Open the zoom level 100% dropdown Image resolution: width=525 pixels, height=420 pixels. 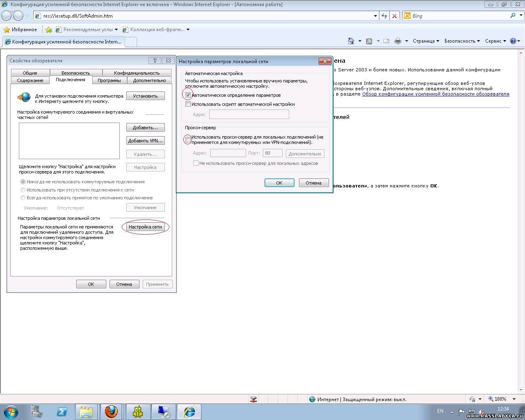click(502, 399)
